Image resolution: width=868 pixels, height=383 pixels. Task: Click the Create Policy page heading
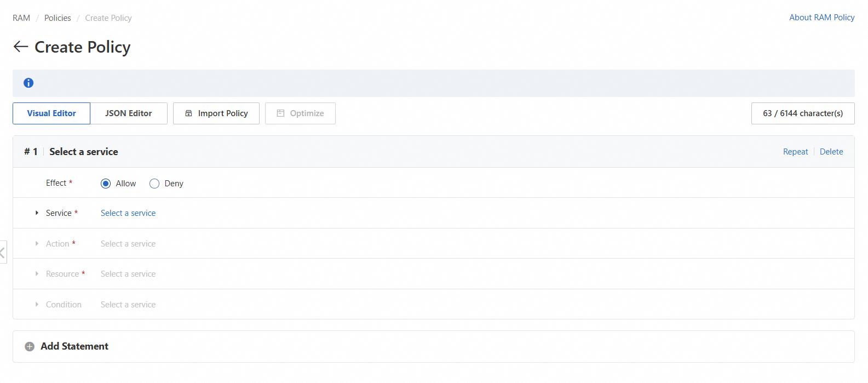(83, 47)
